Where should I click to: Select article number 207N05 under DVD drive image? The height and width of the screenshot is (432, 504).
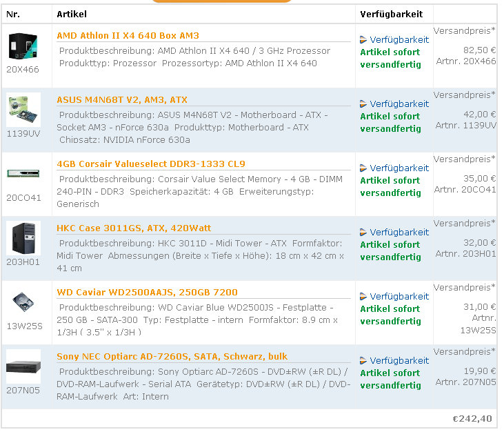click(x=23, y=390)
